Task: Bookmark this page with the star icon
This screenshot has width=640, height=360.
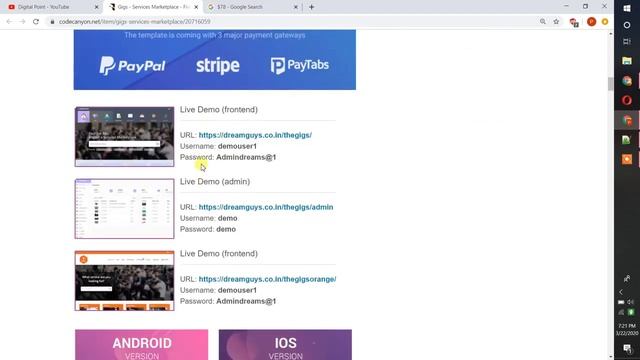Action: (x=556, y=22)
